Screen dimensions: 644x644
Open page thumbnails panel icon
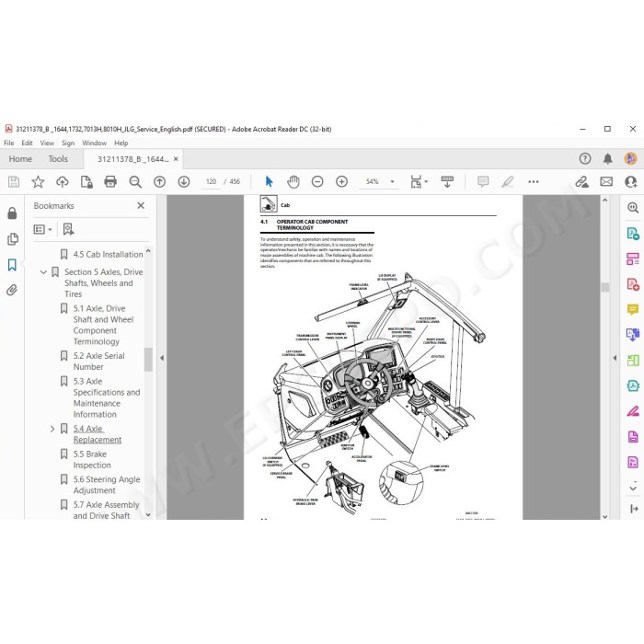point(13,239)
